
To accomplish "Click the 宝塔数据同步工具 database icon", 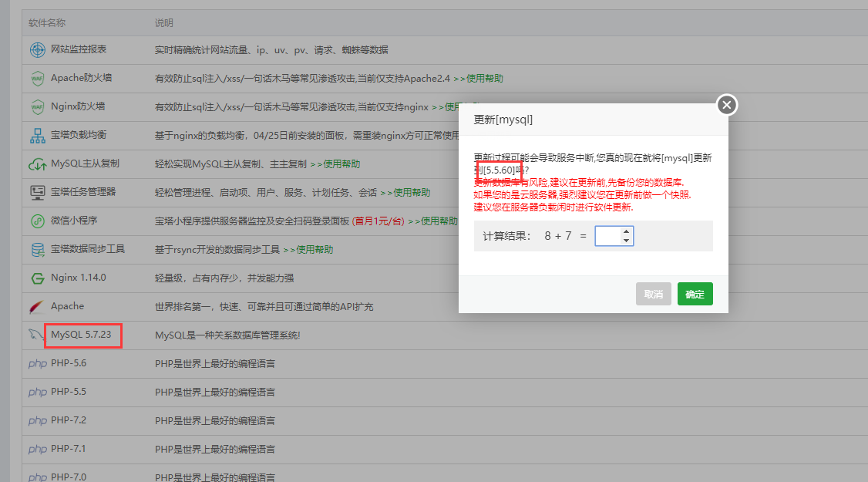I will pyautogui.click(x=37, y=250).
